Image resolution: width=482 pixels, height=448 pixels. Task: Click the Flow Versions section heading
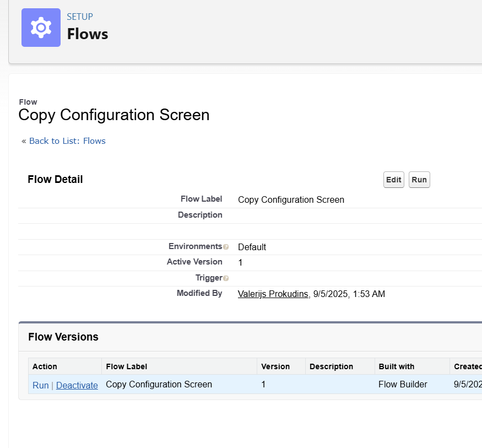click(63, 337)
